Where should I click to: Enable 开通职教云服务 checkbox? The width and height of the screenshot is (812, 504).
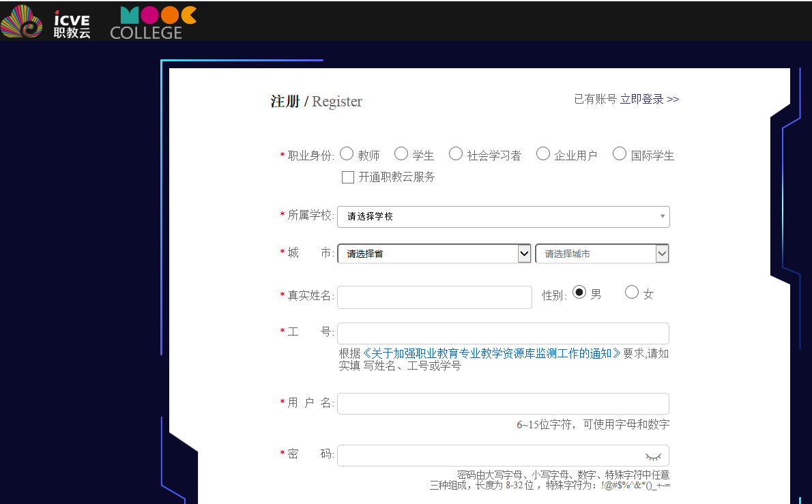click(x=348, y=177)
